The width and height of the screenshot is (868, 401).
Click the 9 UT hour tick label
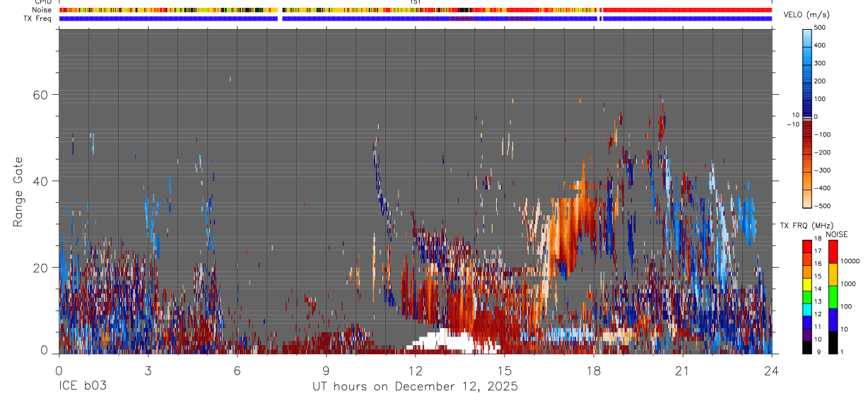point(326,371)
